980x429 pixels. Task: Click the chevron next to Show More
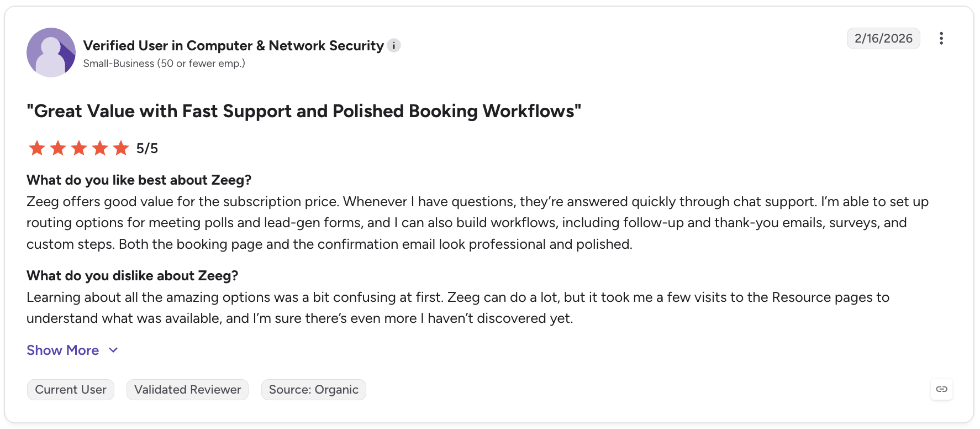point(113,350)
